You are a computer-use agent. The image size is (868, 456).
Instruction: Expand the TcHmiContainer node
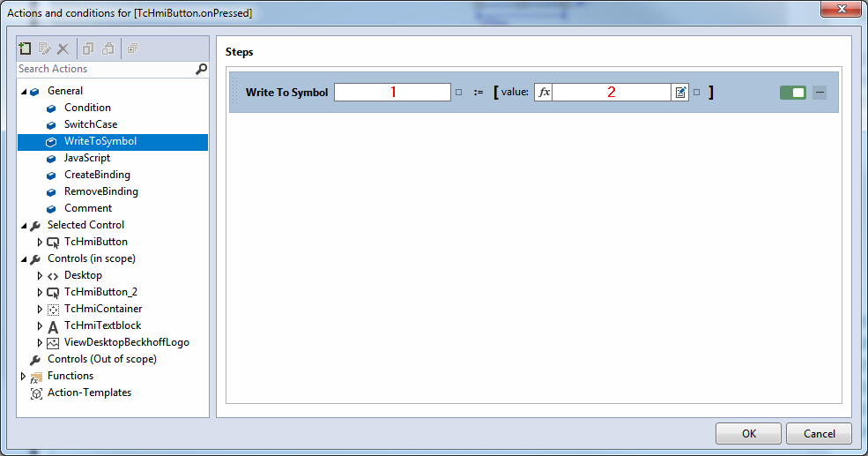40,310
